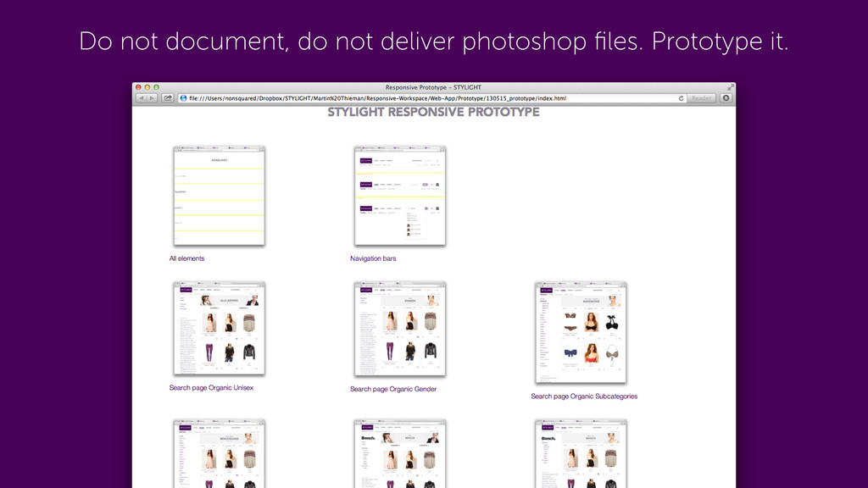The image size is (868, 488).
Task: Click the browser forward arrow button
Action: point(152,98)
